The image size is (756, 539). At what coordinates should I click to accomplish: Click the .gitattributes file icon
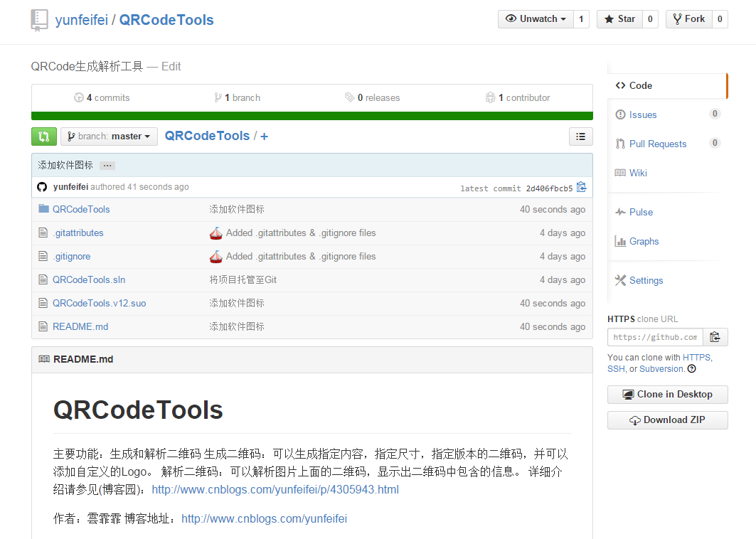point(43,233)
